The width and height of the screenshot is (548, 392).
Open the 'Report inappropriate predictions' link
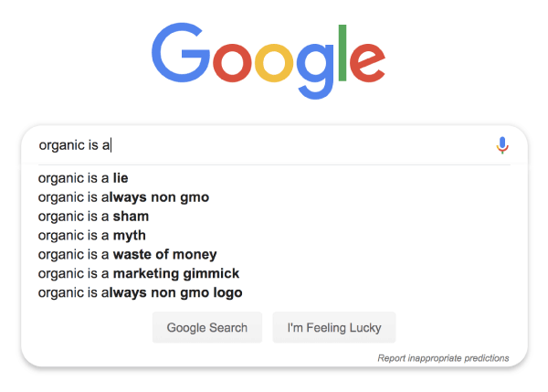pos(443,358)
